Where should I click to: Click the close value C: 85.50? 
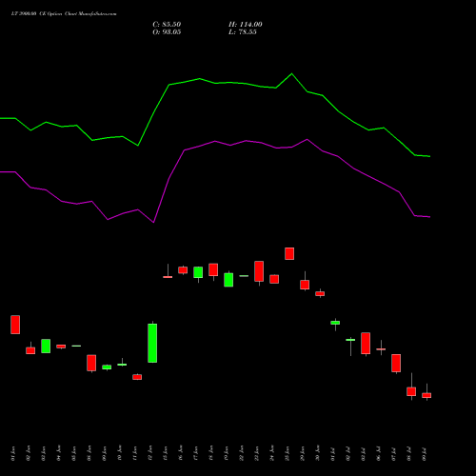click(167, 25)
